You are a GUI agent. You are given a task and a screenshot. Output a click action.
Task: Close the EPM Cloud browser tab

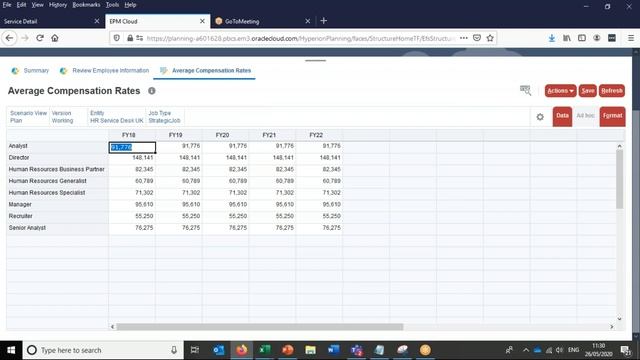(x=202, y=21)
